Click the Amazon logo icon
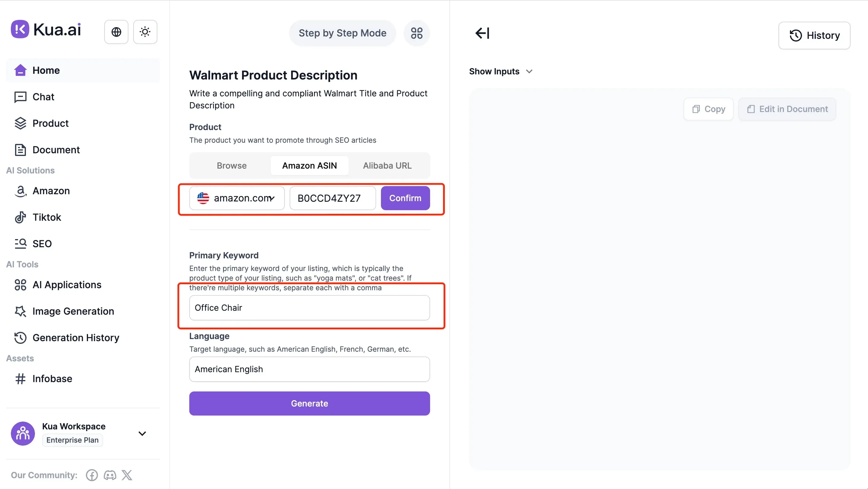The image size is (868, 489). click(x=20, y=191)
